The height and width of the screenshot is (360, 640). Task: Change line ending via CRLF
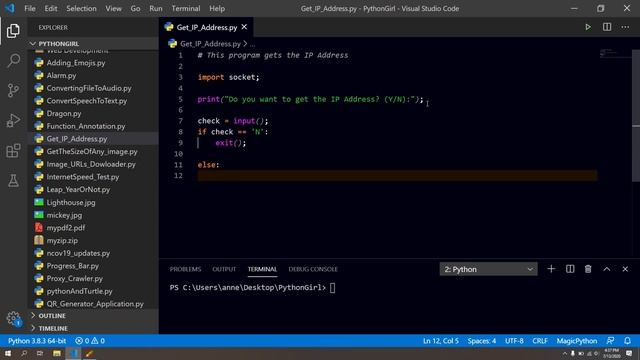point(540,340)
